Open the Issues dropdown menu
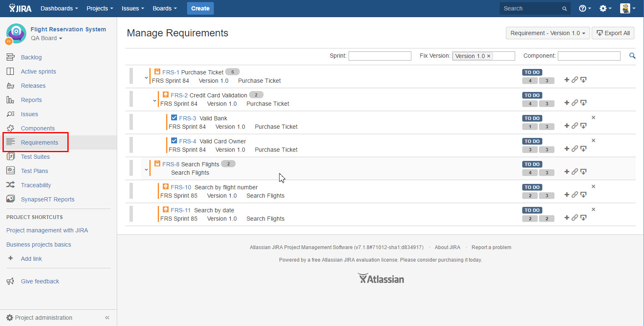This screenshot has height=326, width=644. (133, 8)
